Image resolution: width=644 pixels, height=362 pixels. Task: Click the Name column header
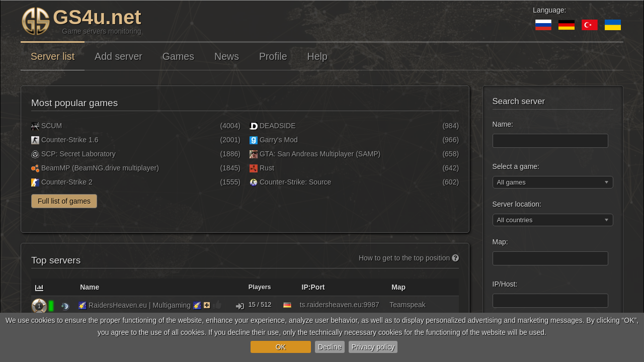click(90, 287)
